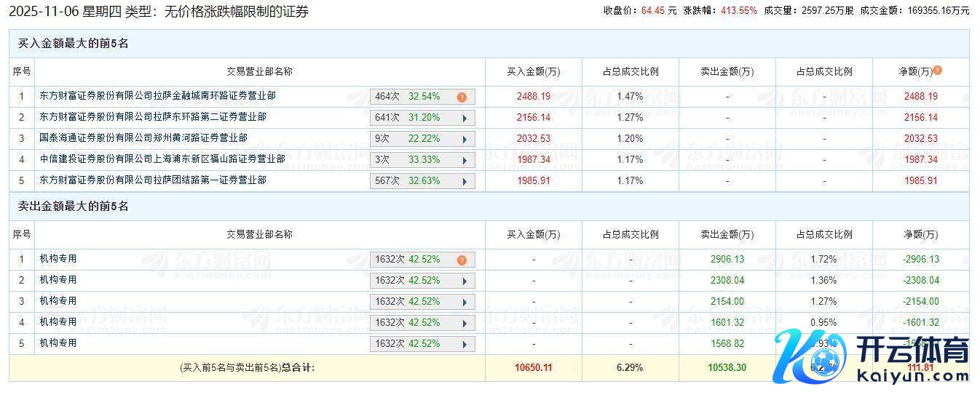Screen dimensions: 980x400
Task: Expand 1632次 stats in sell row with 2308.04
Action: coord(465,281)
